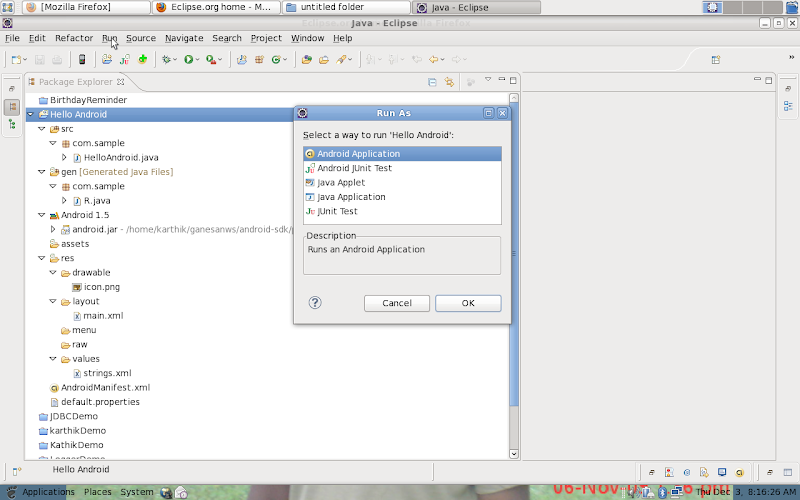Click the Open Perspective icon

coord(716,60)
